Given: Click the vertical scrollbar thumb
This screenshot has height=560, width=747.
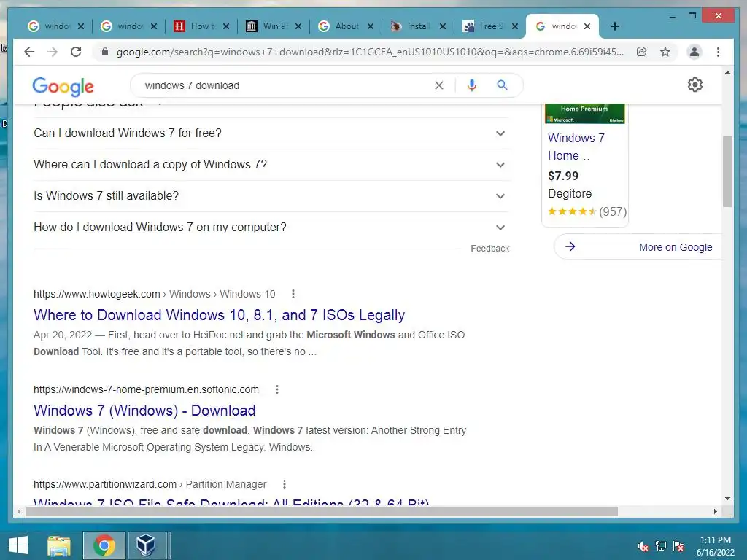Looking at the screenshot, I should (727, 171).
